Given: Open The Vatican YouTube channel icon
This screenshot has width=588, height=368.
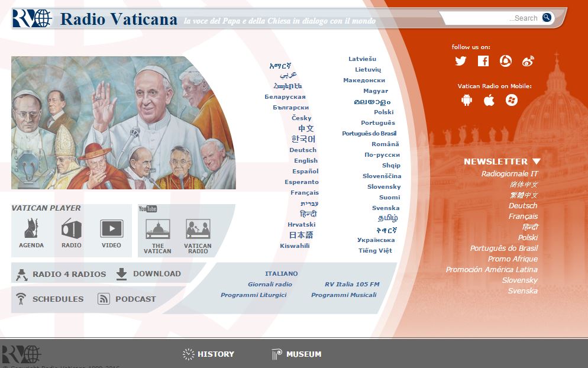Looking at the screenshot, I should coord(157,229).
